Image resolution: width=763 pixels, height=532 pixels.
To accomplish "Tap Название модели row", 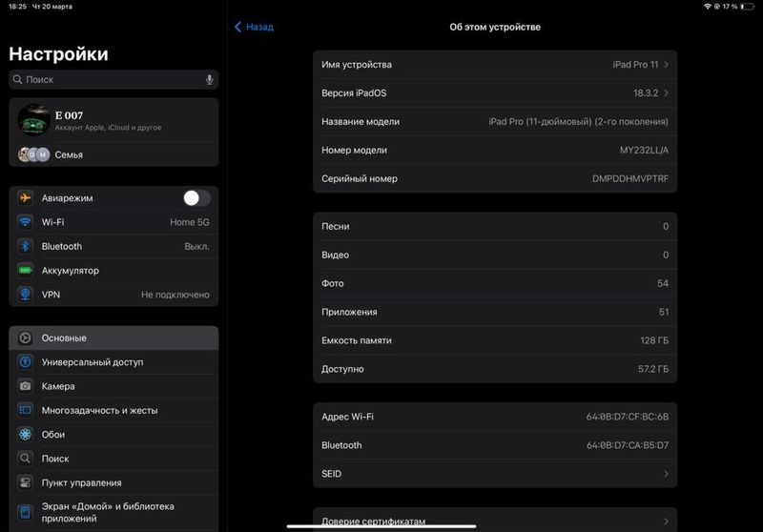I will point(495,122).
